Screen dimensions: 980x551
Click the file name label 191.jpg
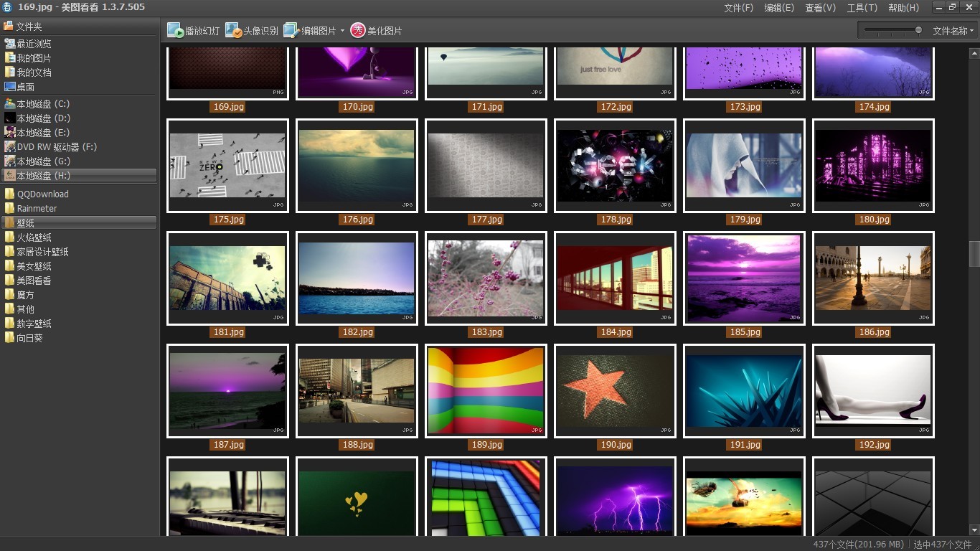(745, 445)
